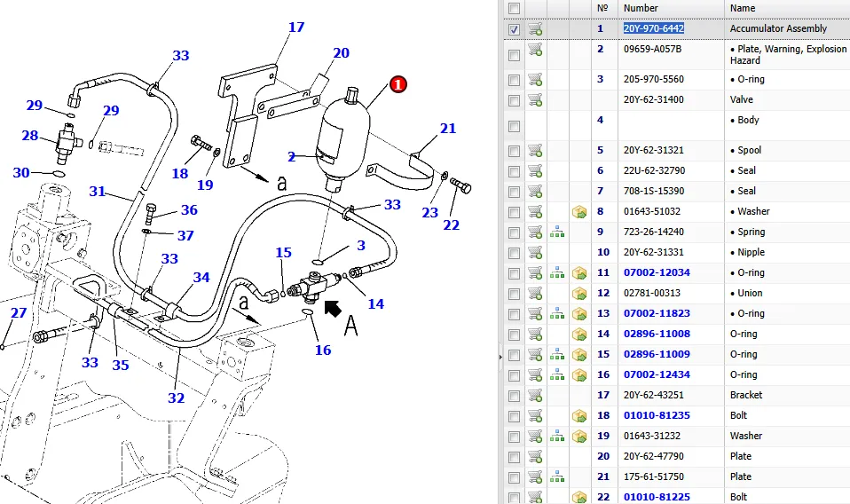Sort by the Name column header
This screenshot has width=850, height=504.
[x=743, y=8]
